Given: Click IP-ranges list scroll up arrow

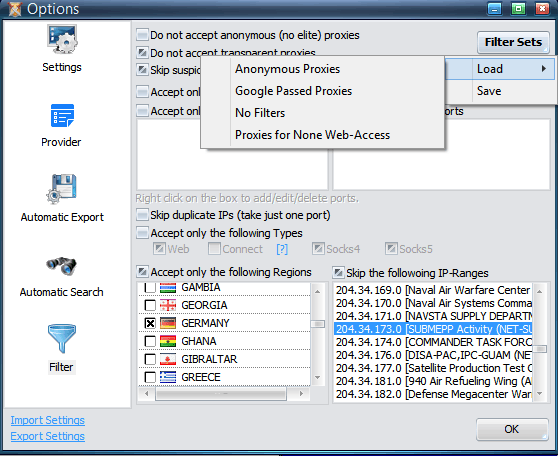Looking at the screenshot, I should [539, 292].
